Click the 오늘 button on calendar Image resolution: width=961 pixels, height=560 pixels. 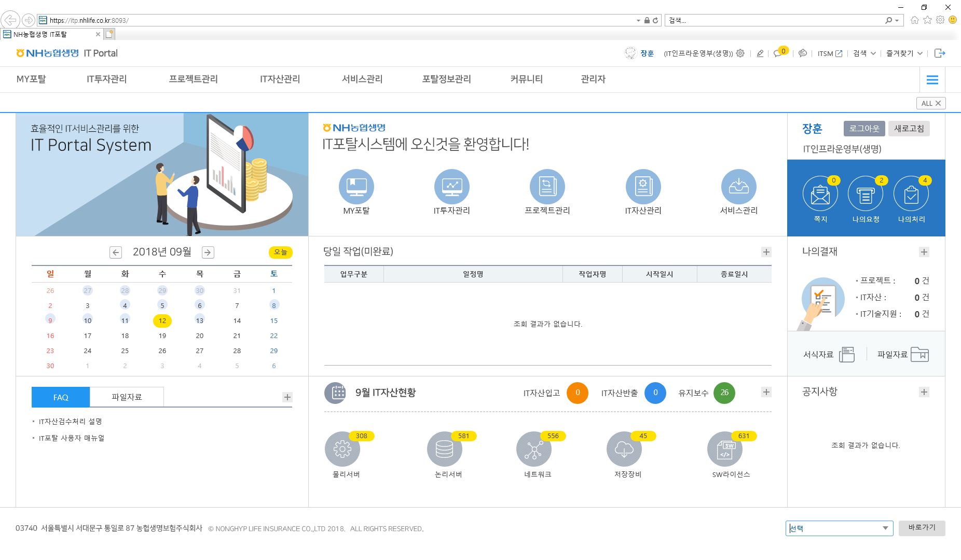tap(281, 252)
